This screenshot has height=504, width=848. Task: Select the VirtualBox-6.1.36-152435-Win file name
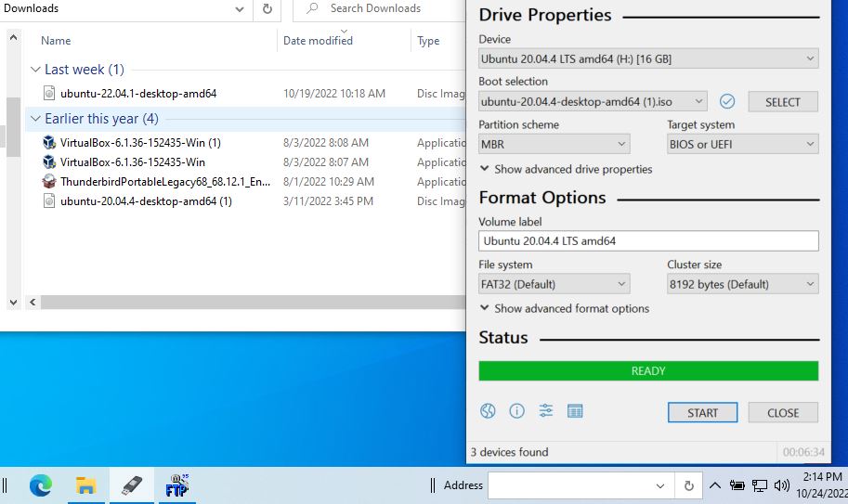click(133, 162)
